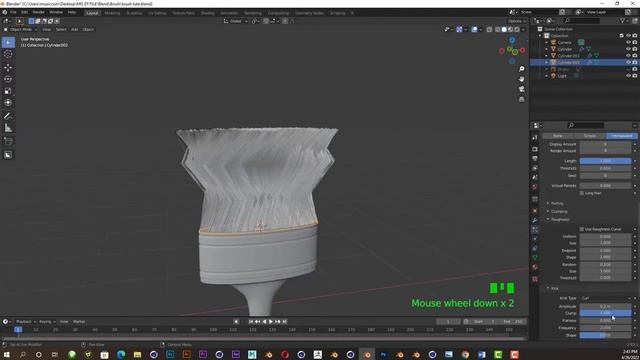Collapse the Roughness panel

click(x=559, y=220)
